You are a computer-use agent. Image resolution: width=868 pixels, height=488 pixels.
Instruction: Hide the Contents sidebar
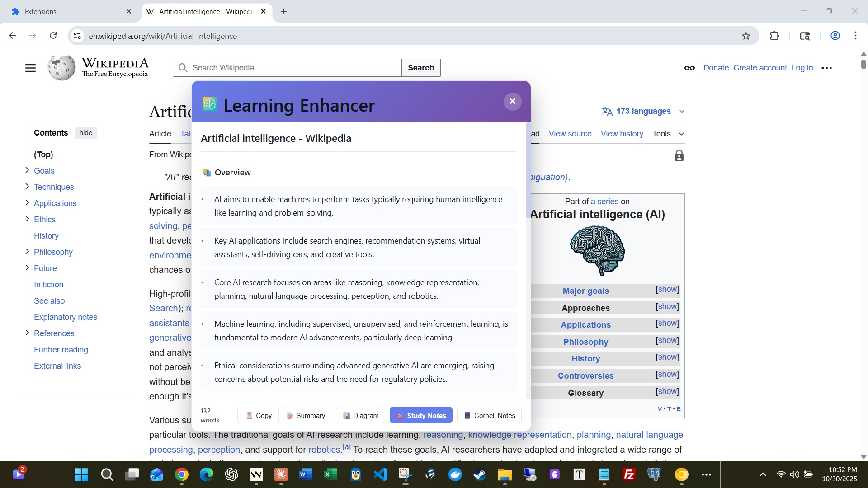pos(85,133)
